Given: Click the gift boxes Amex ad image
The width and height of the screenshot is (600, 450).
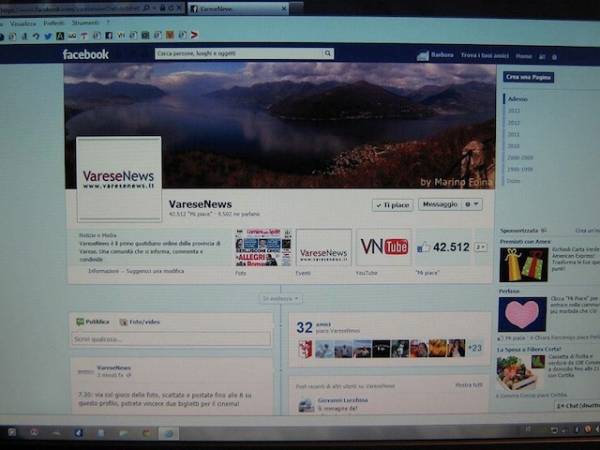Looking at the screenshot, I should click(523, 265).
